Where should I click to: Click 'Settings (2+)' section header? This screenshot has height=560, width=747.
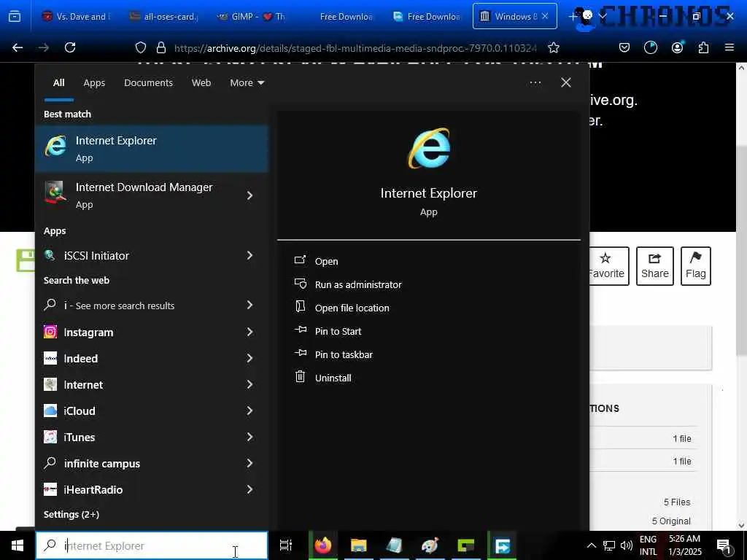(x=71, y=514)
